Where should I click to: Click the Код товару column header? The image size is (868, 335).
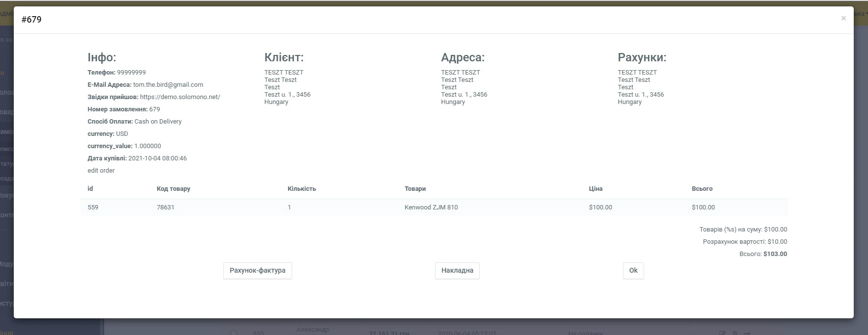point(173,189)
